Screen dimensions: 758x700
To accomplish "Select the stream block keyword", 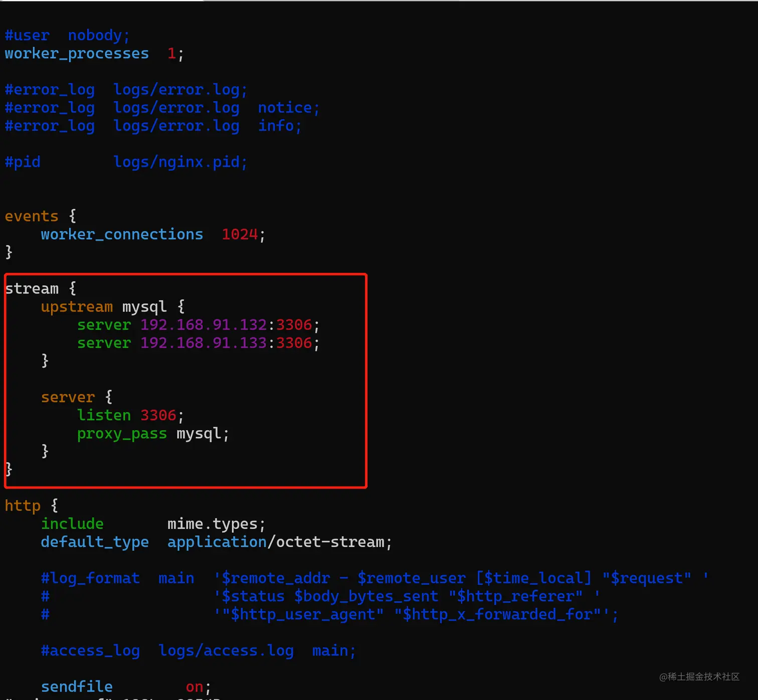I will [32, 288].
